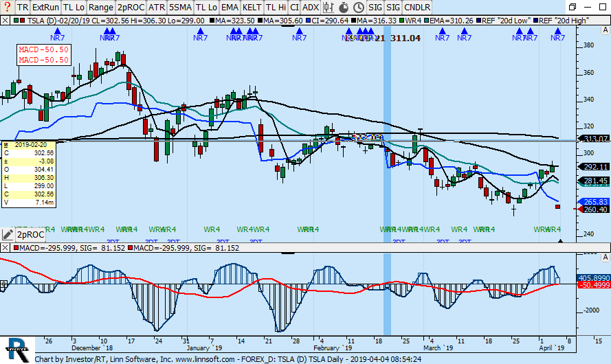
Task: Click the TL Hi toolbar button
Action: coord(276,7)
